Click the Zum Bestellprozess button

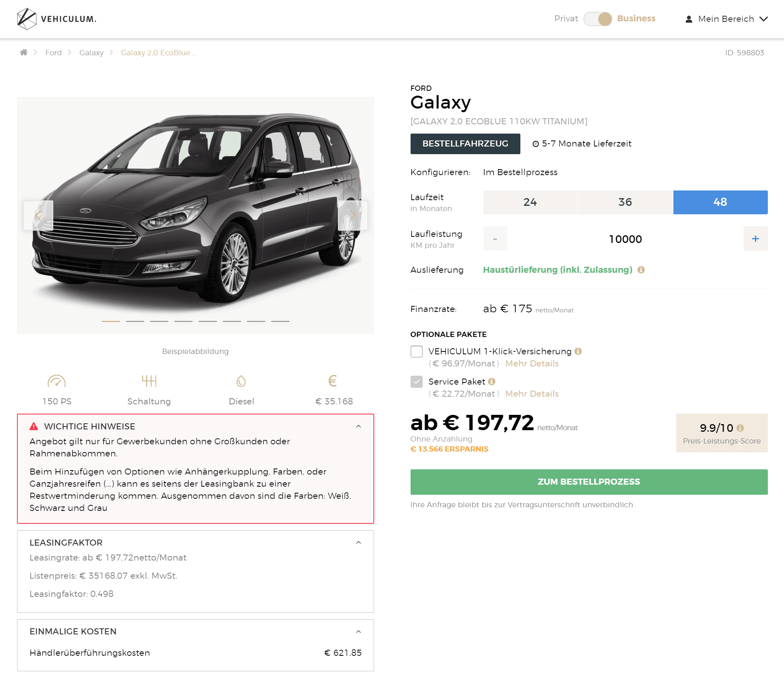(589, 482)
